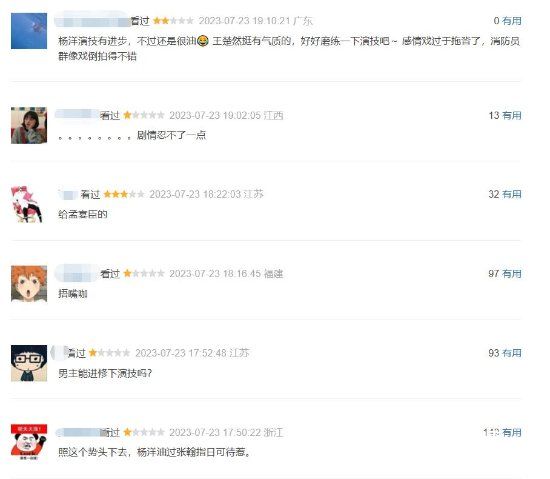Open the blue sky avatar thumbnail
The height and width of the screenshot is (479, 550).
(29, 31)
